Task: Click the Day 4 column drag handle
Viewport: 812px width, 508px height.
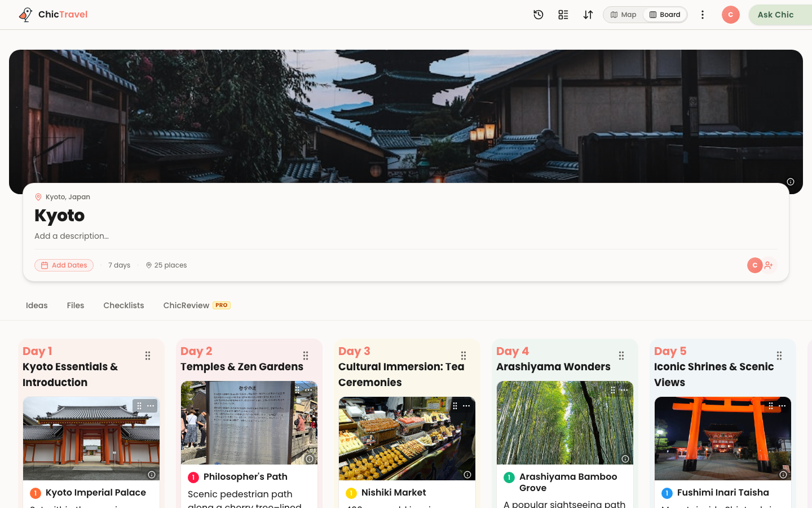Action: [621, 356]
